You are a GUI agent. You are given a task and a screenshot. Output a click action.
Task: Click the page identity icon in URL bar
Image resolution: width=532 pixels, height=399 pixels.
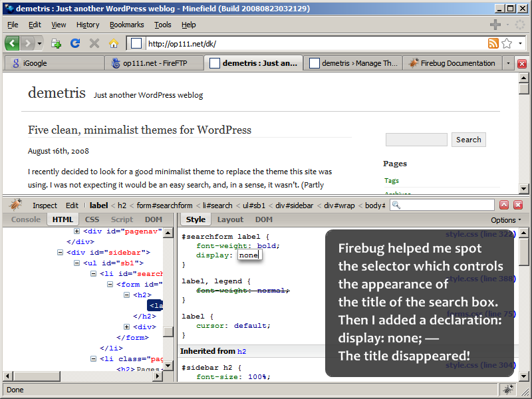pyautogui.click(x=136, y=43)
